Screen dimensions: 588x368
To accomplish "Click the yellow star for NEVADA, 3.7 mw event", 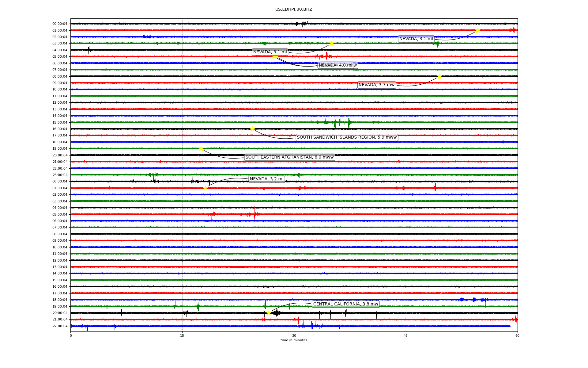I will coord(439,76).
